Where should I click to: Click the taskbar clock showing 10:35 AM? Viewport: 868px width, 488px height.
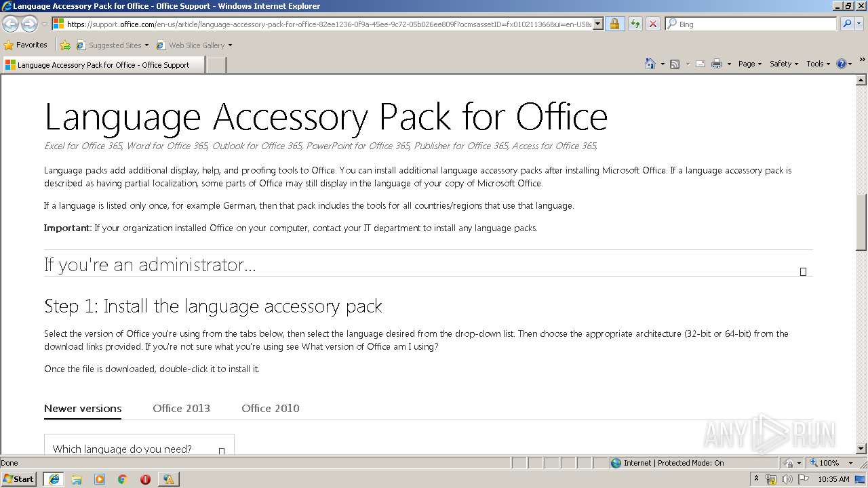pyautogui.click(x=833, y=479)
